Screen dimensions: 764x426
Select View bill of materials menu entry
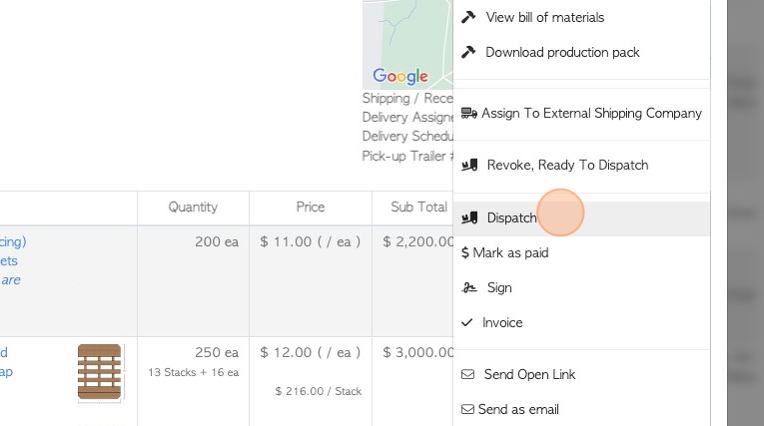click(x=544, y=17)
